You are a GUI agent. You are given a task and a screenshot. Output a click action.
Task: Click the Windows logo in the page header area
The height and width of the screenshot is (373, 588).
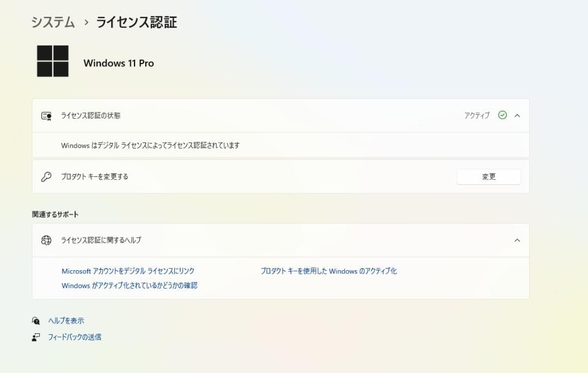tap(52, 60)
